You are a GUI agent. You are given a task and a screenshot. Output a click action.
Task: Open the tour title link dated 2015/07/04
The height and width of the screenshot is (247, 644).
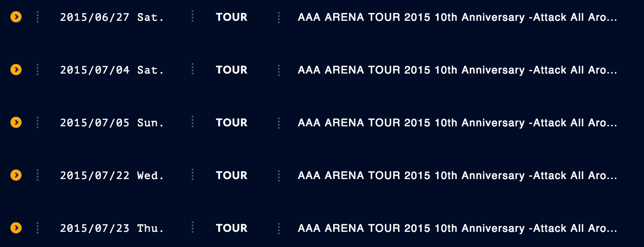point(457,70)
